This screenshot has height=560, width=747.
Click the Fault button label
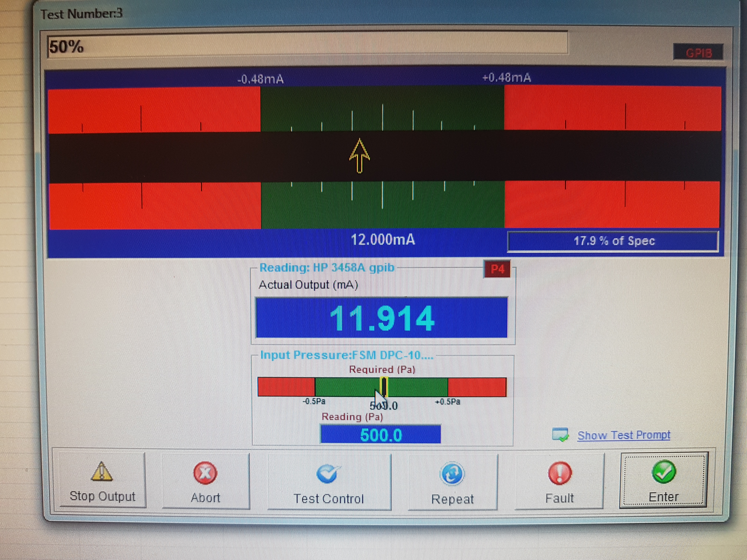pos(560,498)
